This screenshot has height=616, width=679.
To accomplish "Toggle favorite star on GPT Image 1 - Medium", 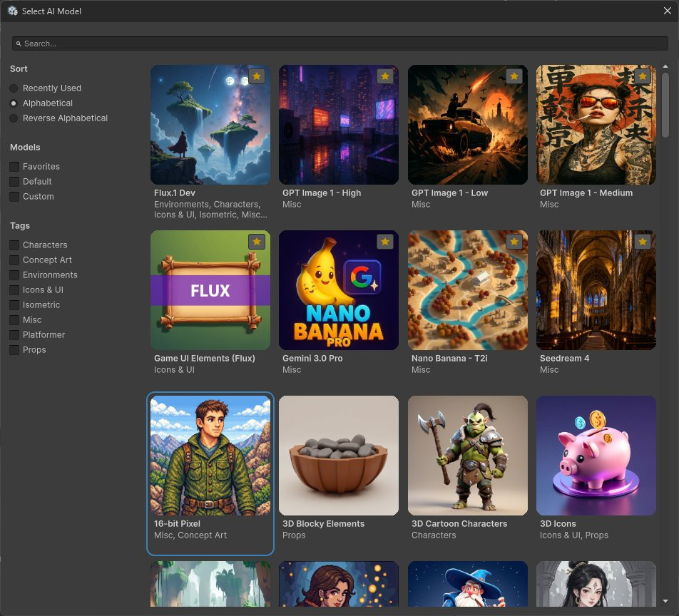I will pyautogui.click(x=643, y=76).
